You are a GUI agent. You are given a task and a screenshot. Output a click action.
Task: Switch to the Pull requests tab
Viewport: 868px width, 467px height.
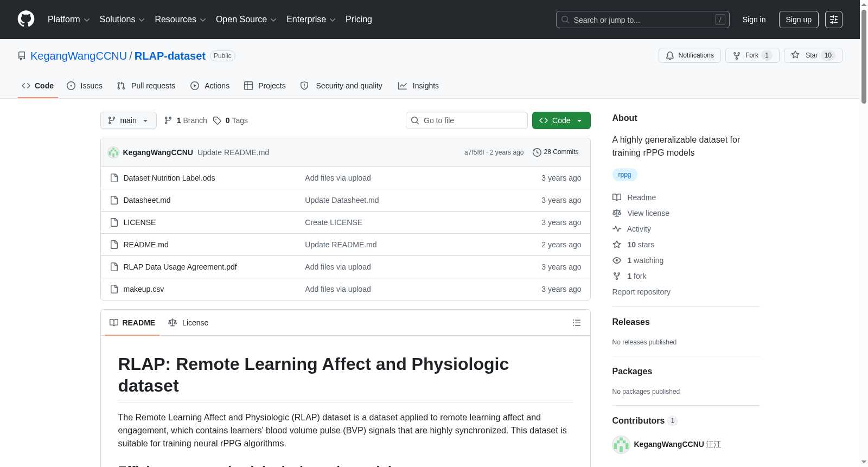click(x=146, y=86)
